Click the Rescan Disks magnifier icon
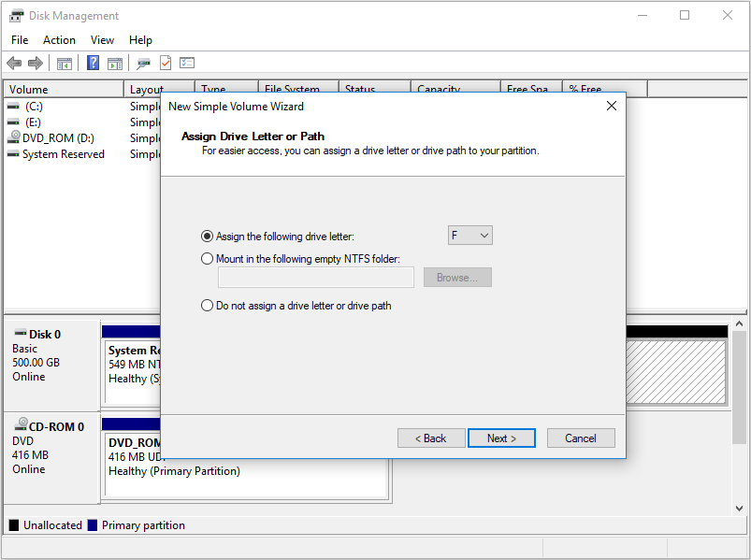The height and width of the screenshot is (560, 751). point(143,64)
